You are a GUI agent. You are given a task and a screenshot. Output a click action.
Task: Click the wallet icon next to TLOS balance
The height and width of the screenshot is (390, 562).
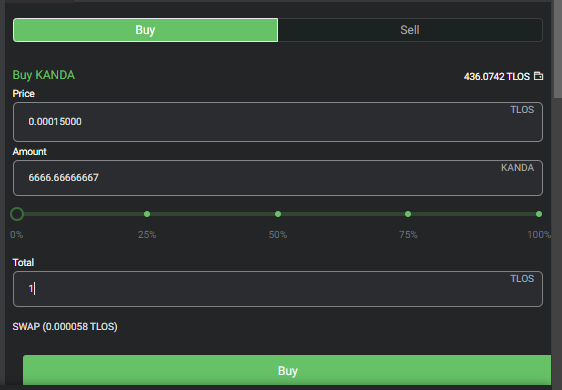tap(538, 76)
